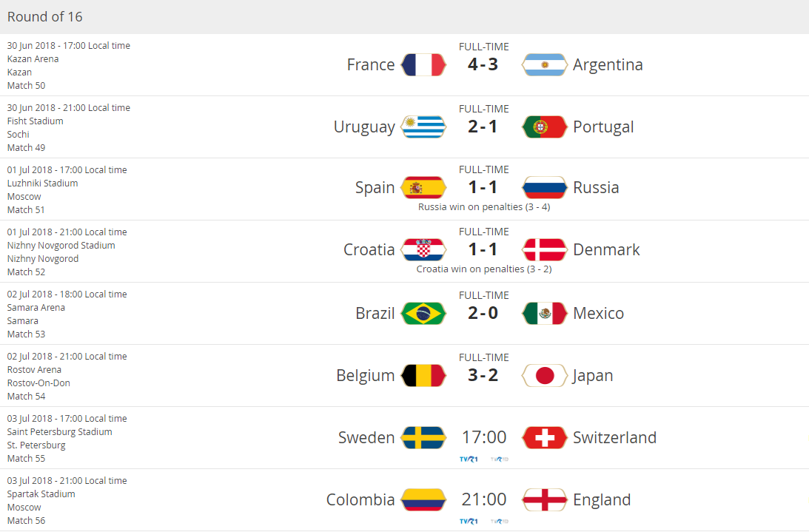809x532 pixels.
Task: Open the France 4-3 Argentina score
Action: 483,65
